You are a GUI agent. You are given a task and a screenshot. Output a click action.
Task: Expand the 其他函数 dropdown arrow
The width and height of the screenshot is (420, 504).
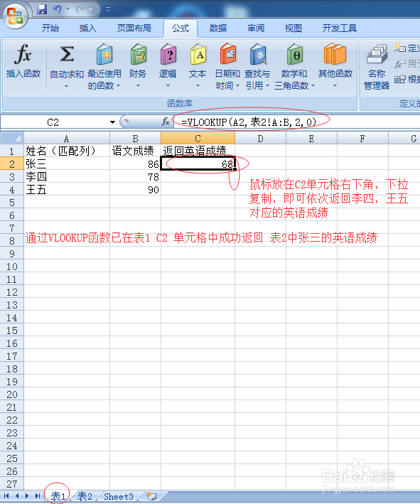pyautogui.click(x=335, y=86)
